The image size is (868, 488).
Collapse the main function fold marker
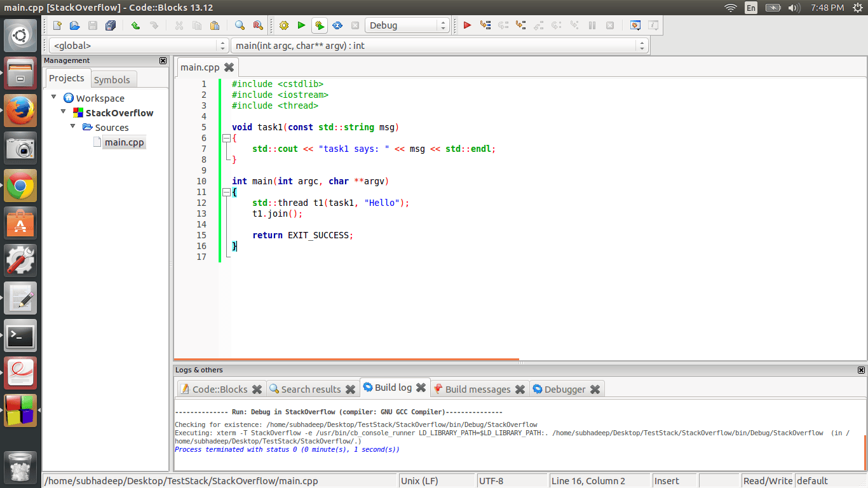point(226,192)
